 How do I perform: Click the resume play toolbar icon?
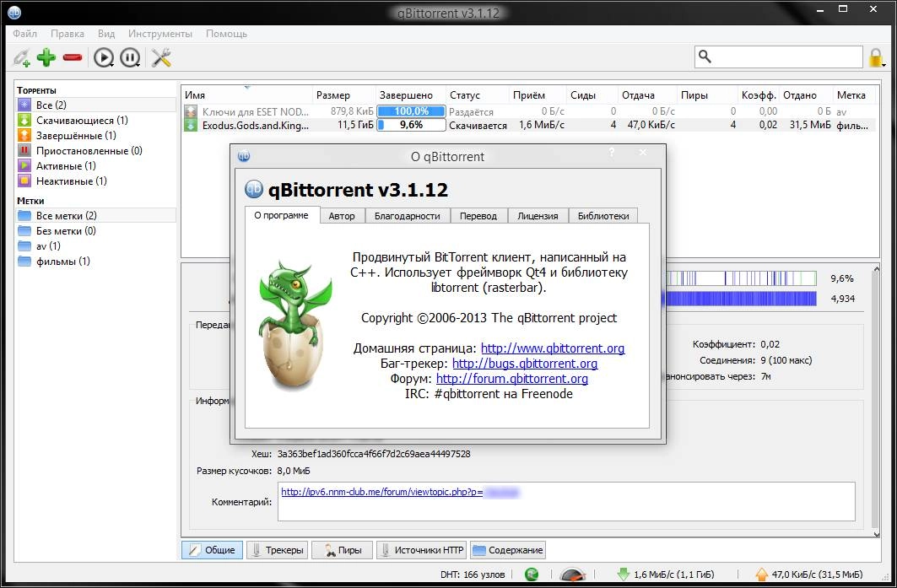(104, 57)
